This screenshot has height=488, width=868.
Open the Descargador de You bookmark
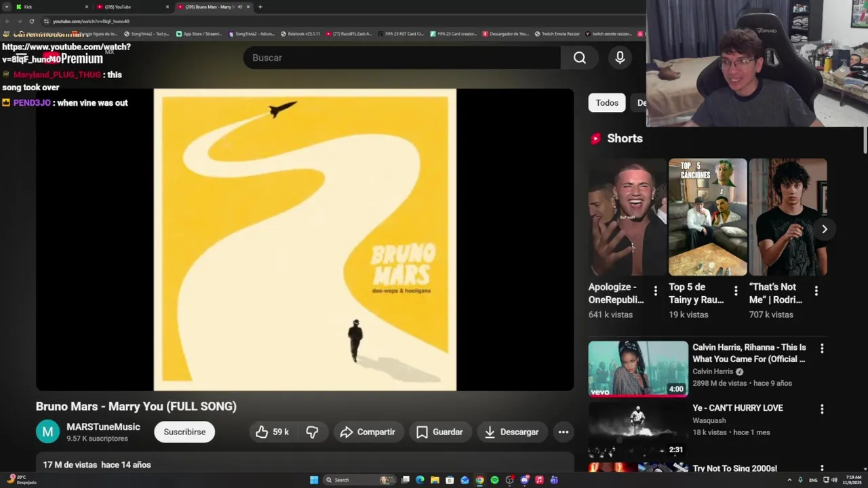(x=505, y=33)
